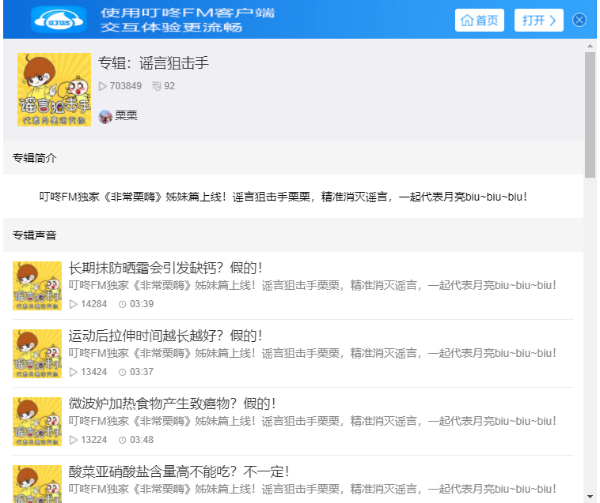Click thumbnail of the stretching track
600x503 pixels.
point(38,354)
